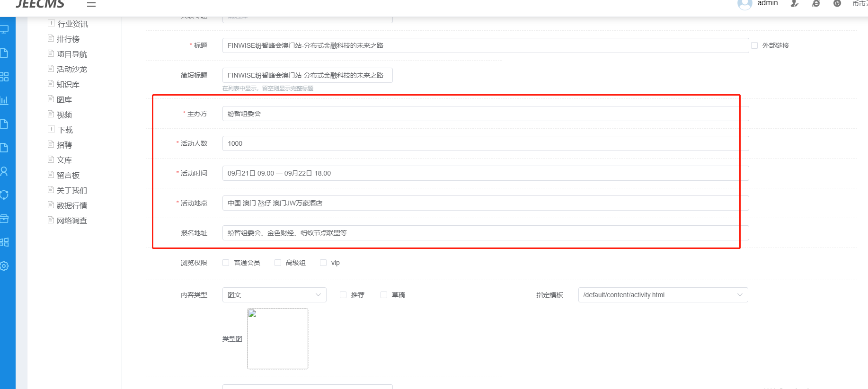Enable the 推荐 checkbox
Image resolution: width=868 pixels, height=389 pixels.
tap(343, 295)
